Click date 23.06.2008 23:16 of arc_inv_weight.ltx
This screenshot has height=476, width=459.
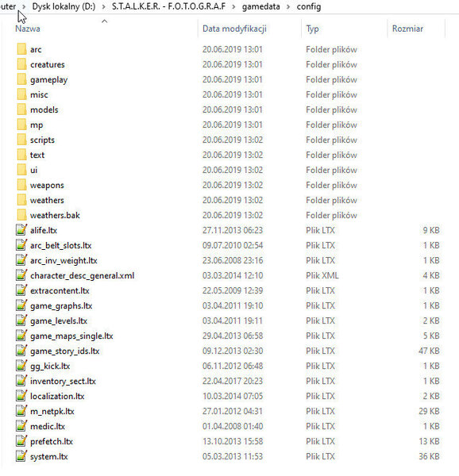pos(233,260)
